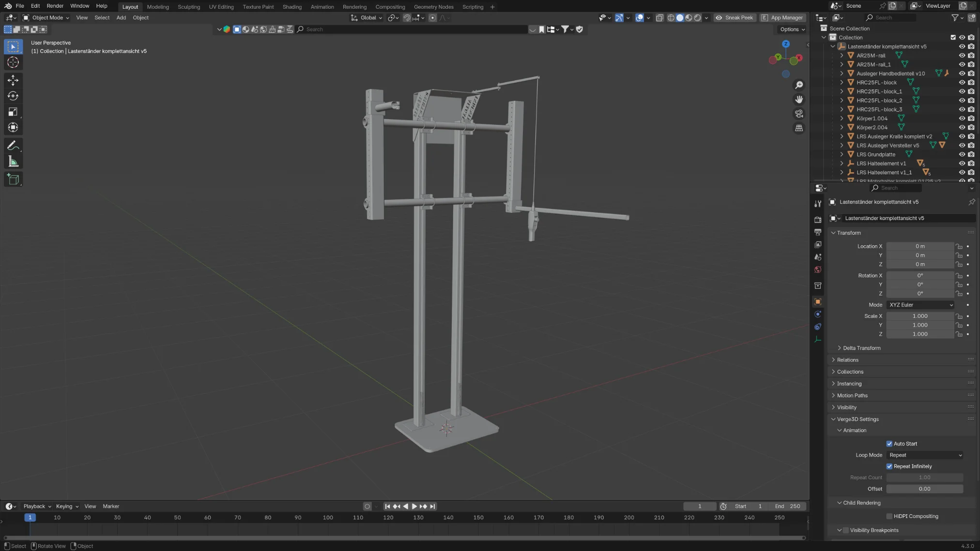Viewport: 980px width, 551px height.
Task: Activate the Measure tool
Action: click(x=13, y=162)
